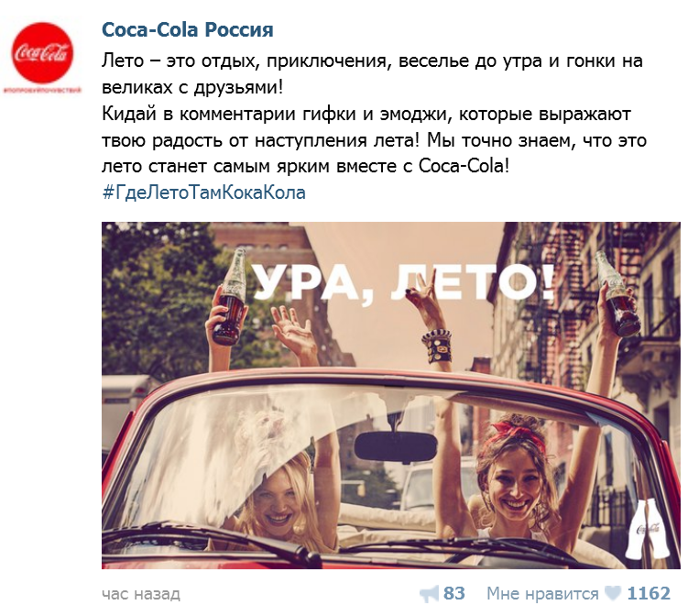The height and width of the screenshot is (616, 699).
Task: Like the post via heart icon
Action: click(x=613, y=594)
